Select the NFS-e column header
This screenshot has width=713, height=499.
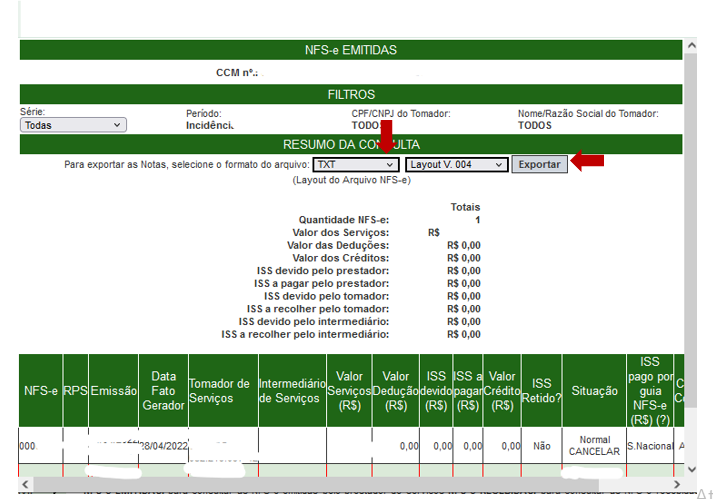click(40, 391)
